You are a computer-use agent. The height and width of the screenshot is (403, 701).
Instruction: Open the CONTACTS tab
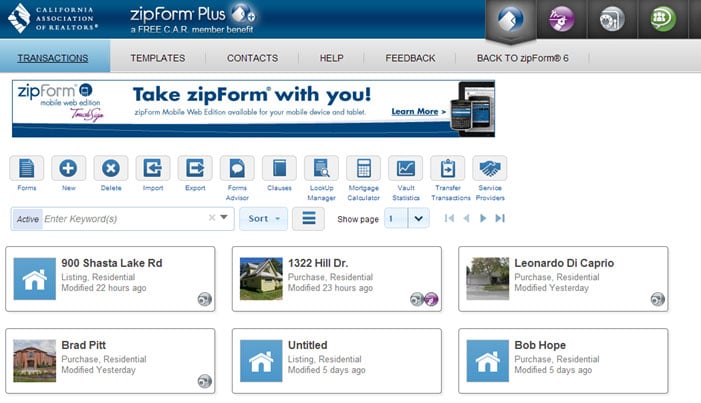point(252,58)
